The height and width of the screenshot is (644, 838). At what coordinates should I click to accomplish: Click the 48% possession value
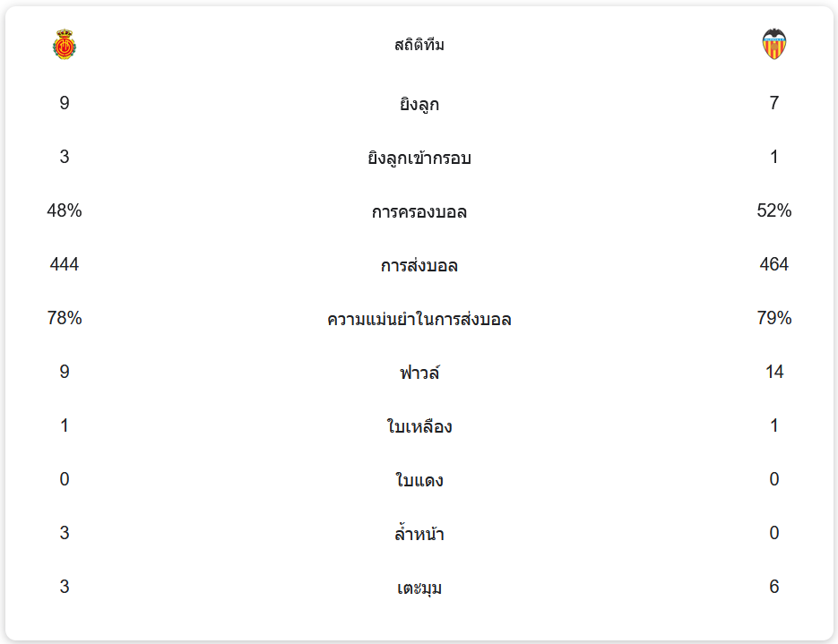(x=65, y=211)
